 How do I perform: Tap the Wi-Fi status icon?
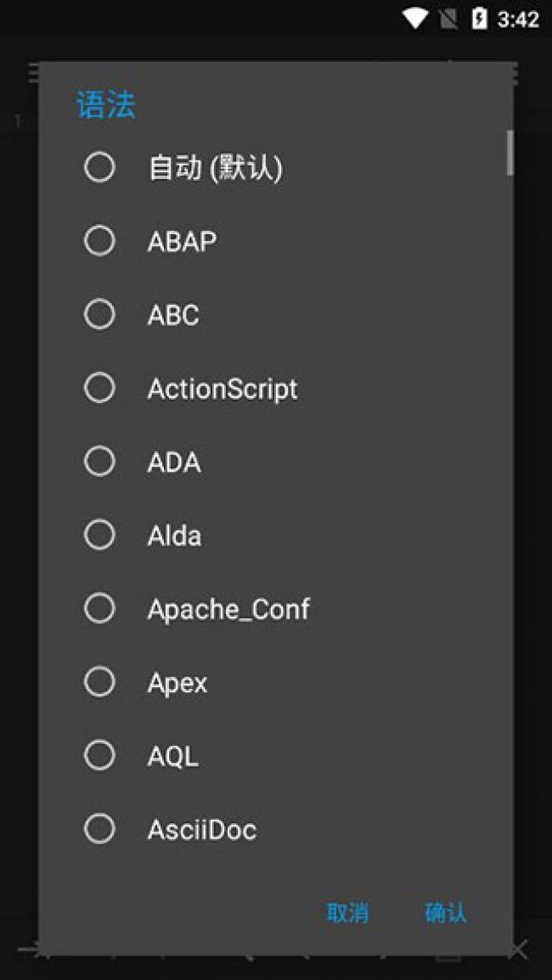415,19
